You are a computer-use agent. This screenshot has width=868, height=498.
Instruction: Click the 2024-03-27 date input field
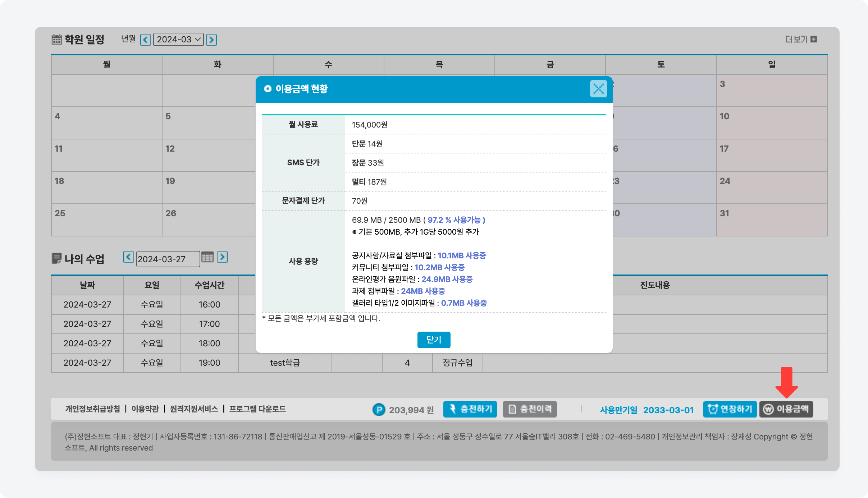pos(167,259)
